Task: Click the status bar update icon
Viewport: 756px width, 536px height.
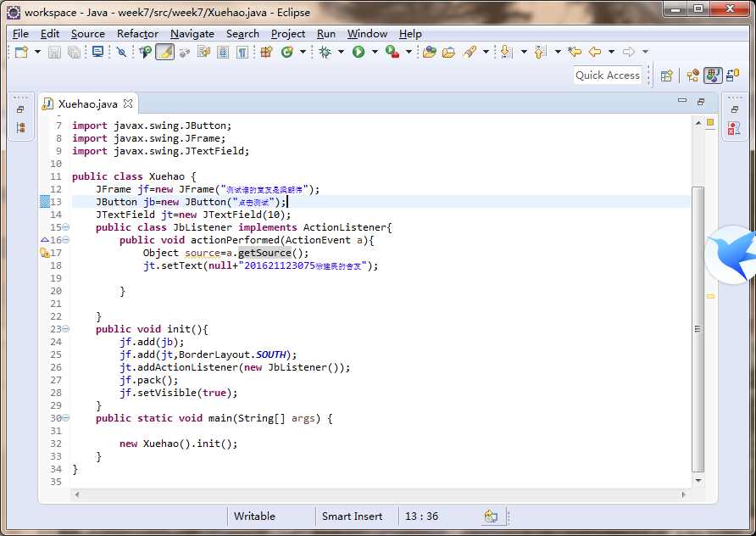Action: click(x=491, y=516)
